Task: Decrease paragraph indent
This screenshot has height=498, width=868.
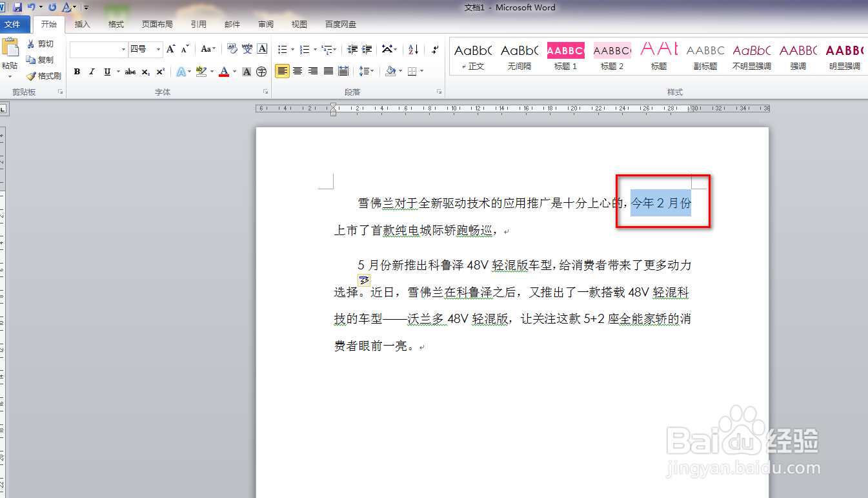Action: pyautogui.click(x=352, y=49)
